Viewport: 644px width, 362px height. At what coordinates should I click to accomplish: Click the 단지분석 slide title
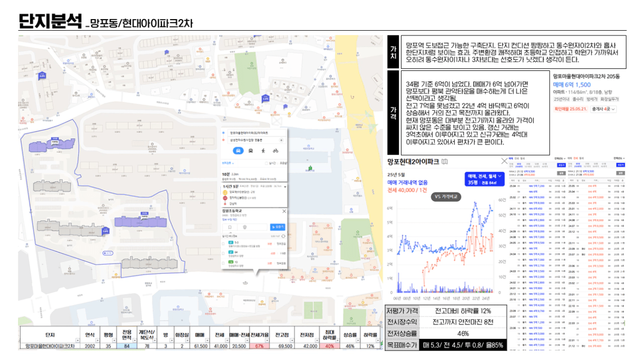tap(50, 21)
